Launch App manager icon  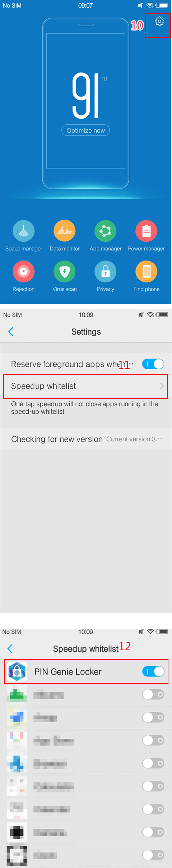click(106, 231)
